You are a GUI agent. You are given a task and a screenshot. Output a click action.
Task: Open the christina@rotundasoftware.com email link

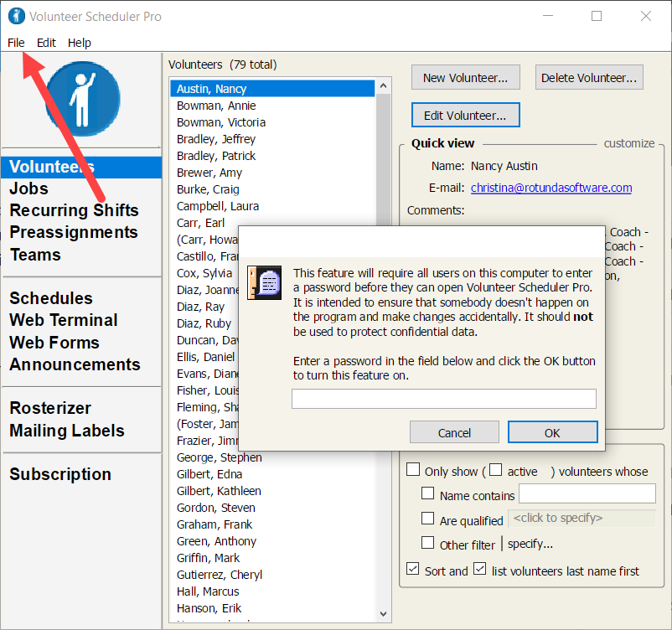point(551,188)
